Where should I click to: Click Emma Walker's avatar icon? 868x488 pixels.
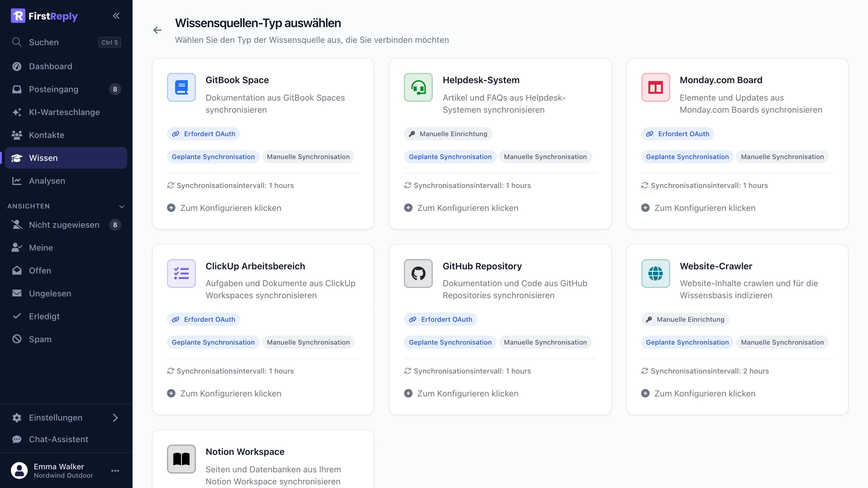tap(19, 471)
